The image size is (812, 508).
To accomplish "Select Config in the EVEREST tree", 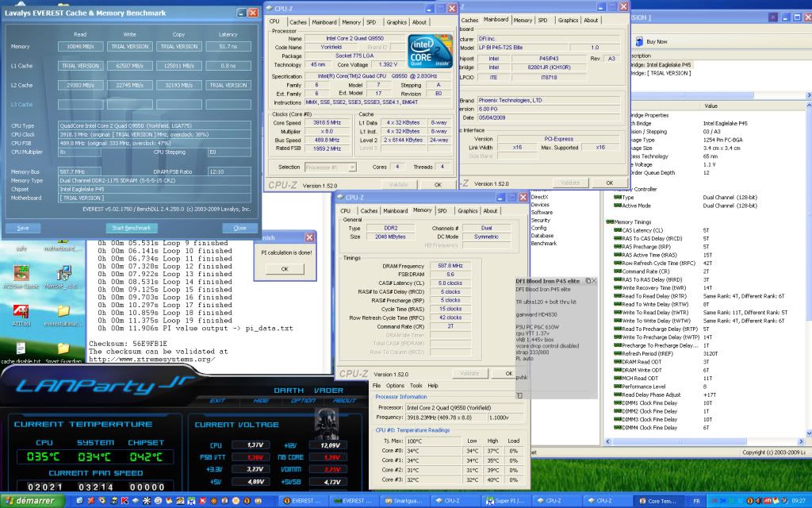I will coord(538,228).
